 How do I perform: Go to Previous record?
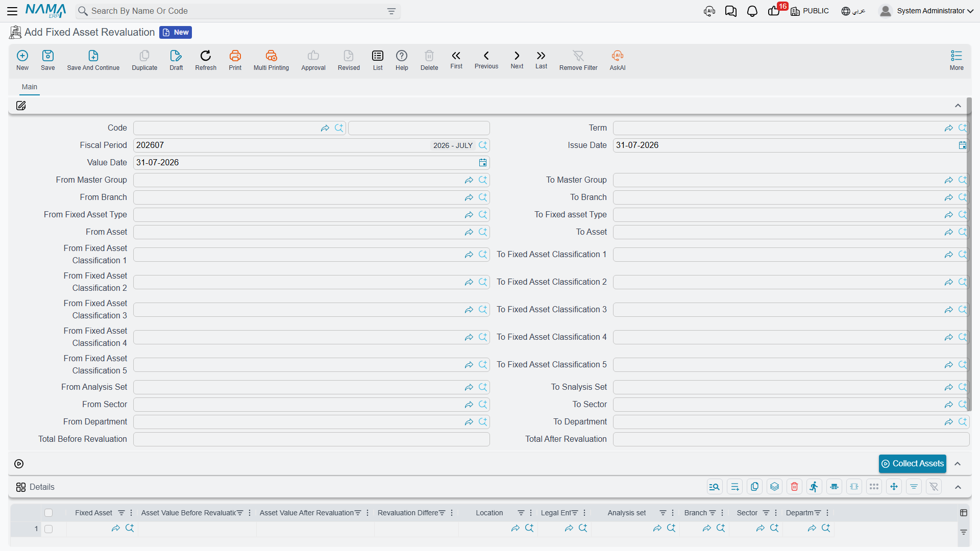coord(486,60)
